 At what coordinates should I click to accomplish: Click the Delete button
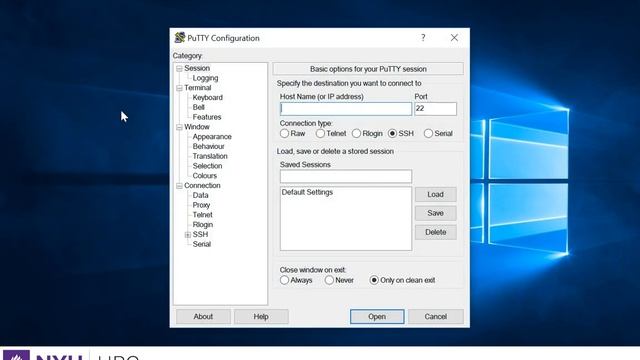436,232
